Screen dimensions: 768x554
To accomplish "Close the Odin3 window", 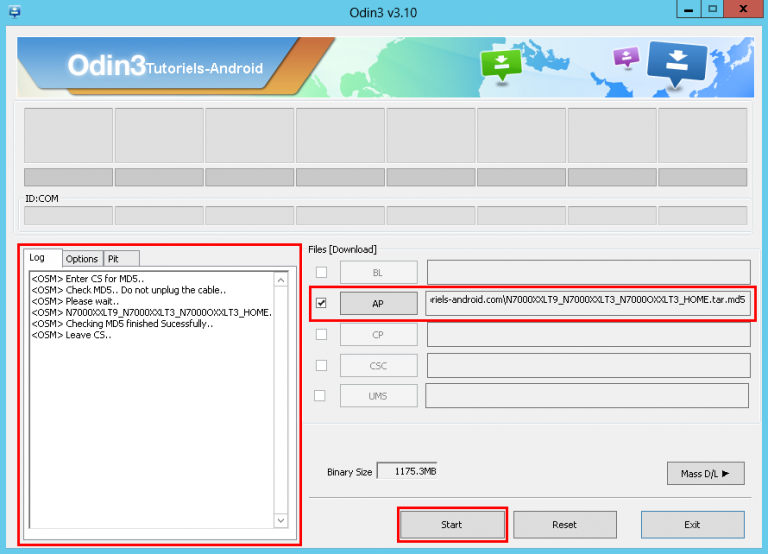I will click(x=743, y=9).
